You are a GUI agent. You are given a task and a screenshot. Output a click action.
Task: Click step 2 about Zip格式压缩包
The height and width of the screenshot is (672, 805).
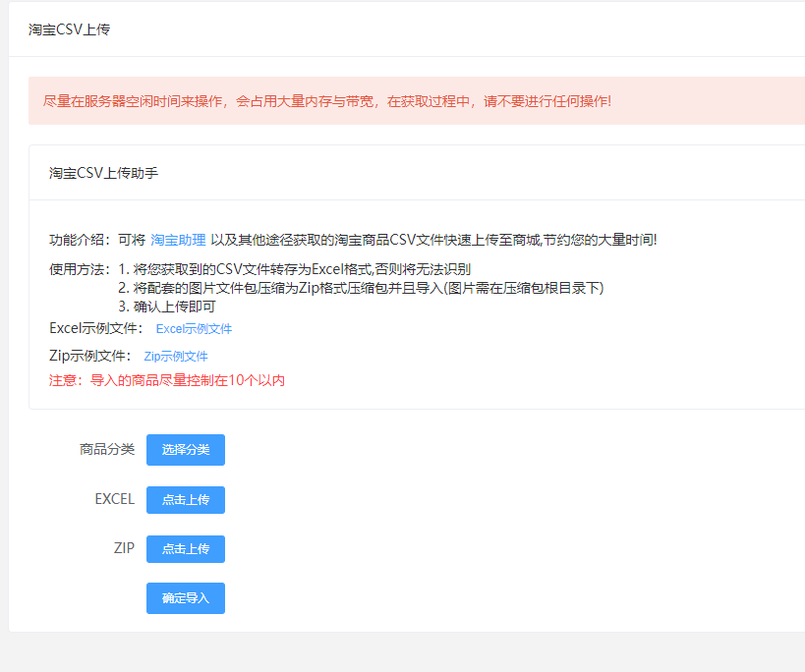click(x=361, y=288)
